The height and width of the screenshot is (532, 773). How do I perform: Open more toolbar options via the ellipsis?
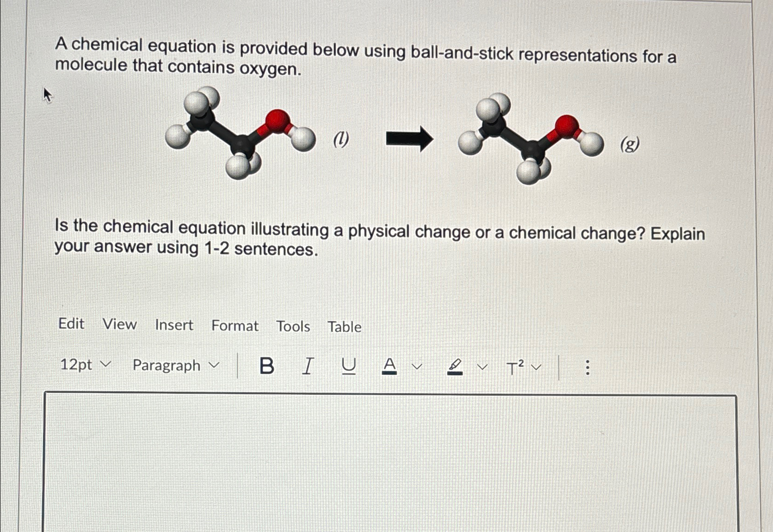click(x=587, y=366)
